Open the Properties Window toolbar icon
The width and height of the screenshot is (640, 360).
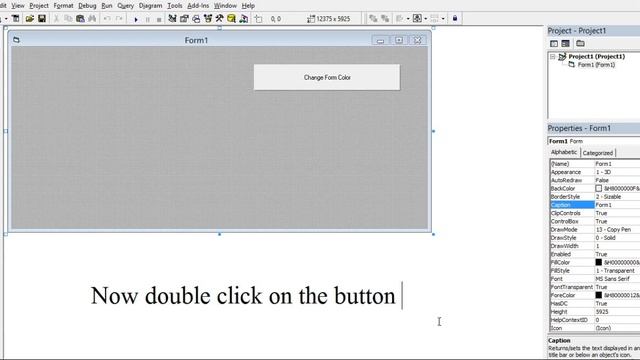click(x=184, y=19)
